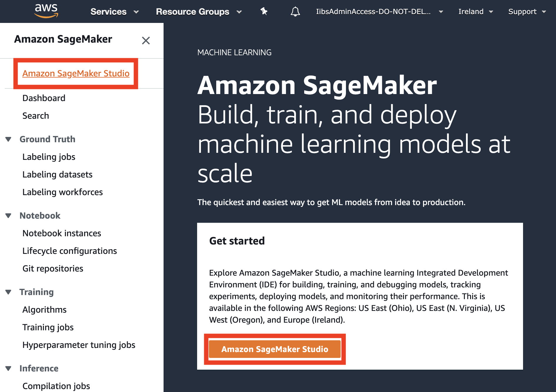Open the Search page in sidebar
This screenshot has height=392, width=556.
point(36,116)
